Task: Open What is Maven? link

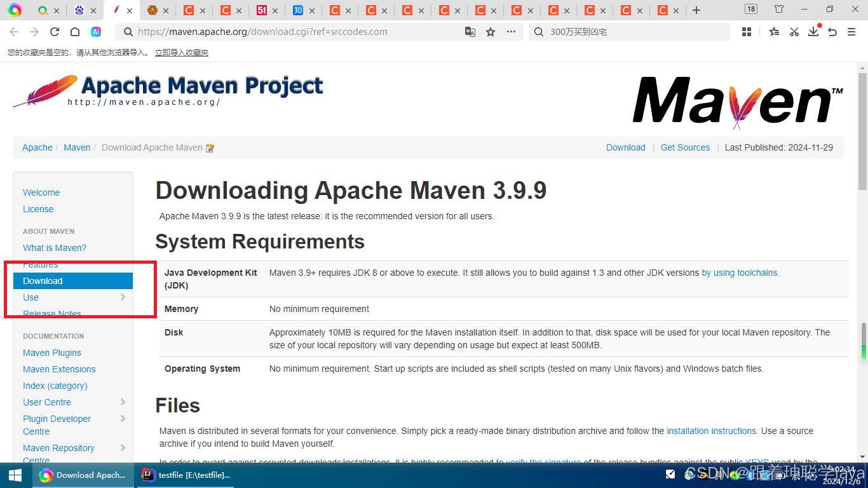Action: coord(55,248)
